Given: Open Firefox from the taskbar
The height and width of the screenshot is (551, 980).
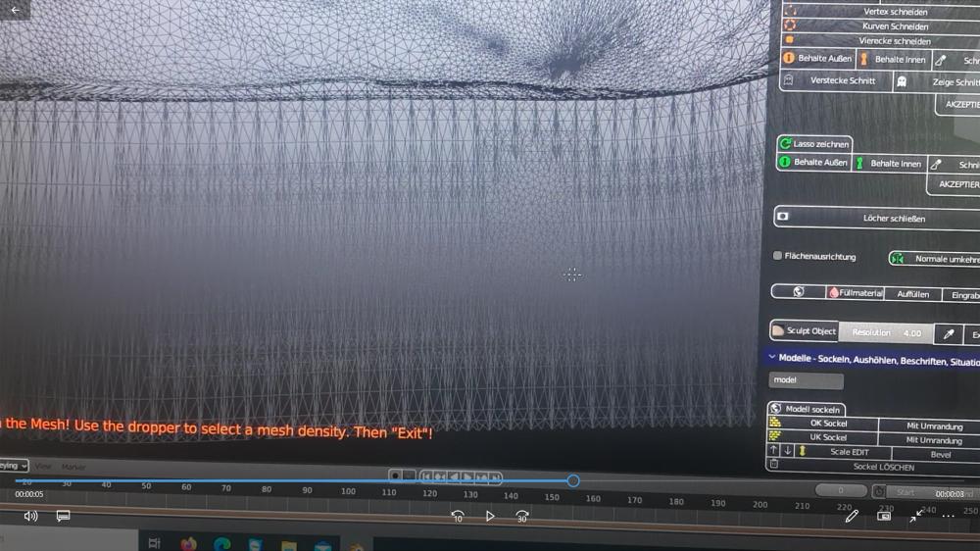Looking at the screenshot, I should point(188,543).
